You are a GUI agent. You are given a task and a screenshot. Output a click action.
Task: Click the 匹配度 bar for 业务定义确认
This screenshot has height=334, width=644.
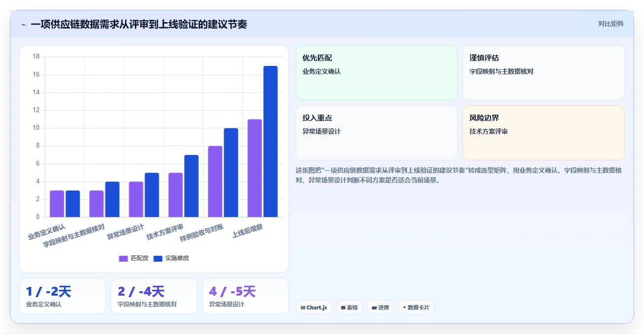point(57,204)
